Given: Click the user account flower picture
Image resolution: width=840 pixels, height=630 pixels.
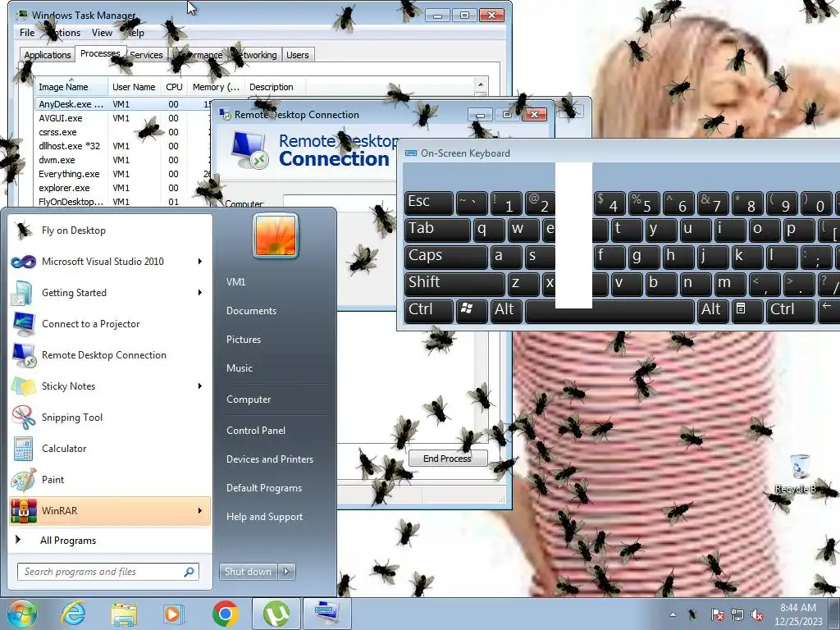Looking at the screenshot, I should click(276, 235).
